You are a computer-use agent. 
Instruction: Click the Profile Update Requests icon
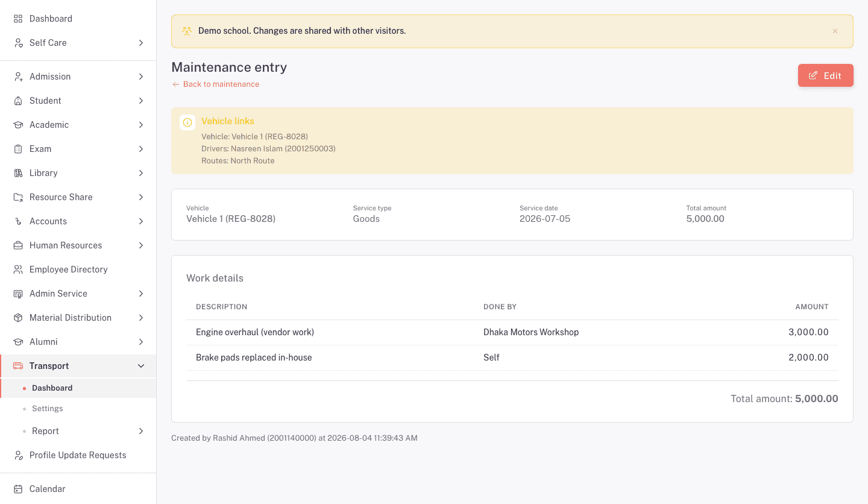point(18,455)
